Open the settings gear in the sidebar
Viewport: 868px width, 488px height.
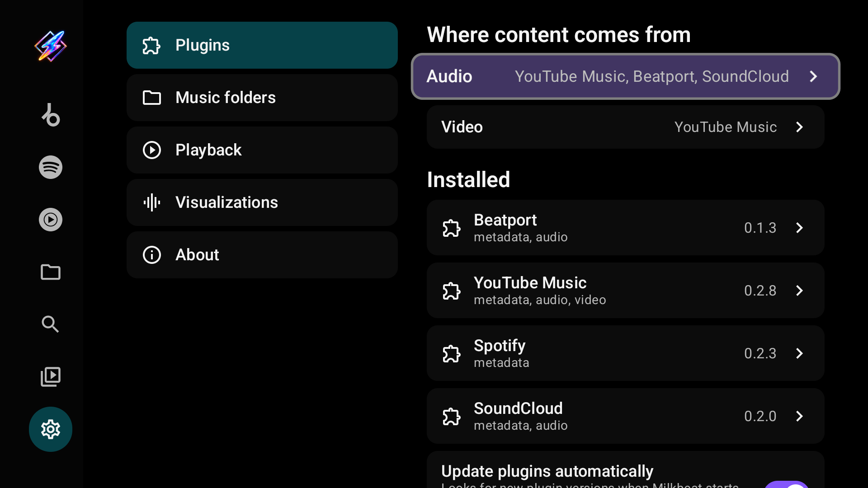pyautogui.click(x=51, y=429)
